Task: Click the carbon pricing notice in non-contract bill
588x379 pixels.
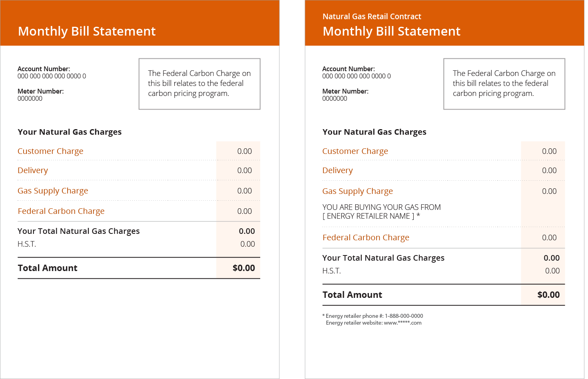Action: (199, 84)
